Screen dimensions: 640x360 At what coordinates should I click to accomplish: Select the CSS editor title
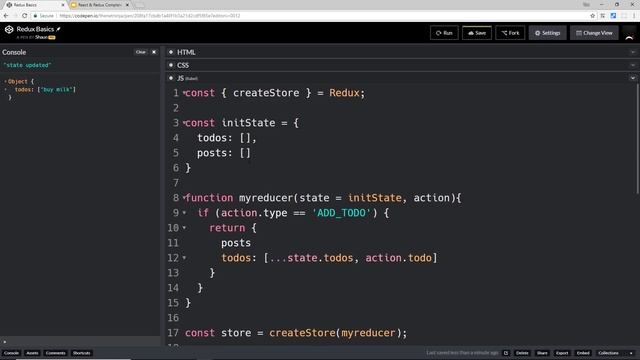pyautogui.click(x=183, y=65)
